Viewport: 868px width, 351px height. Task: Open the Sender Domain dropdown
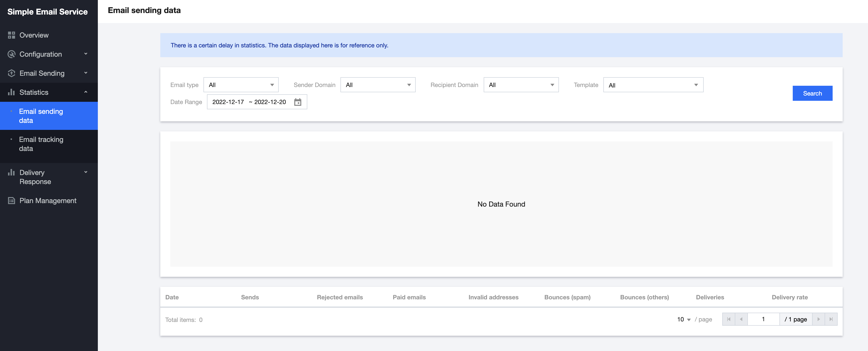tap(378, 85)
